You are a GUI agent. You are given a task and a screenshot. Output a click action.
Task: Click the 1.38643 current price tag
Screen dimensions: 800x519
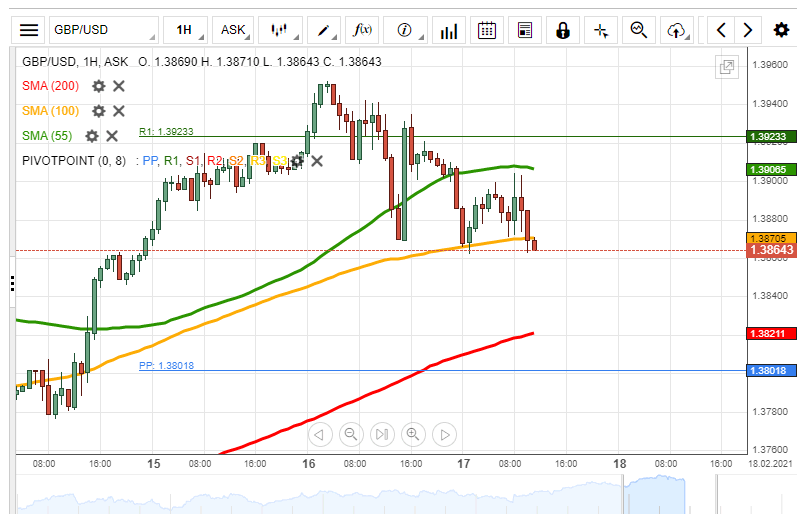pyautogui.click(x=771, y=250)
